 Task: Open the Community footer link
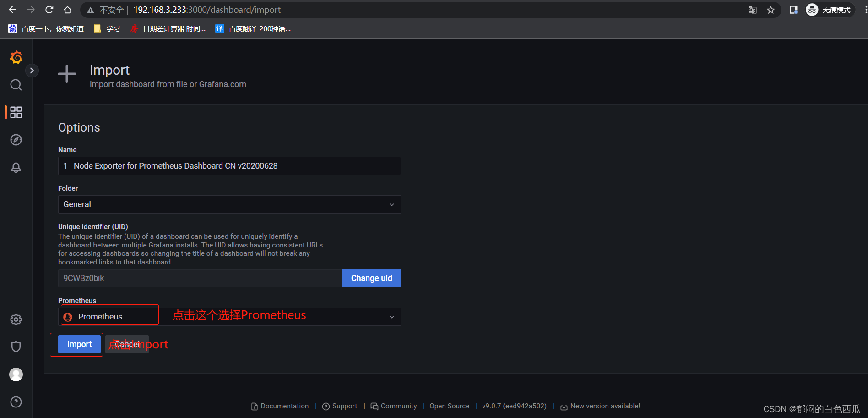(x=394, y=406)
